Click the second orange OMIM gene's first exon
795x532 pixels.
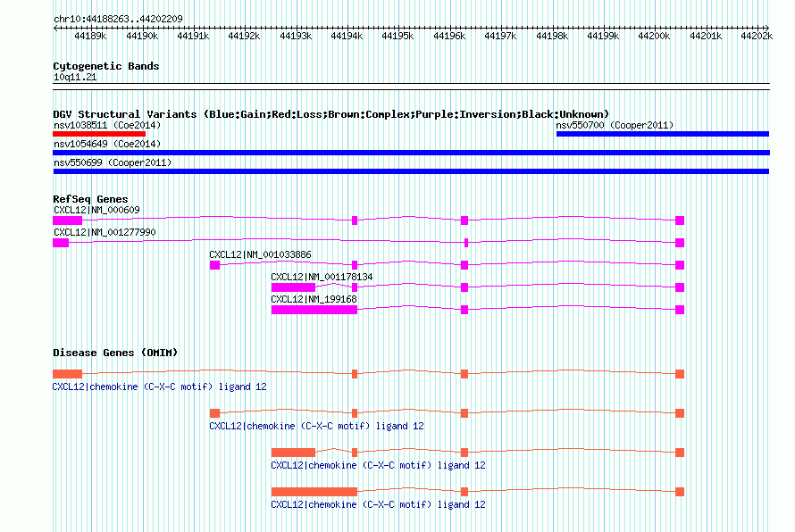pyautogui.click(x=214, y=413)
